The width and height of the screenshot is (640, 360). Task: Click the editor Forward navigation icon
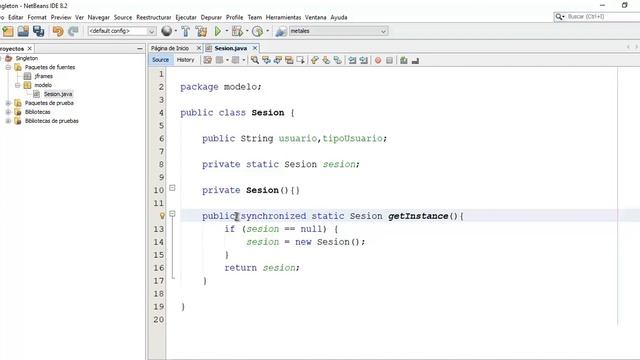[x=236, y=60]
